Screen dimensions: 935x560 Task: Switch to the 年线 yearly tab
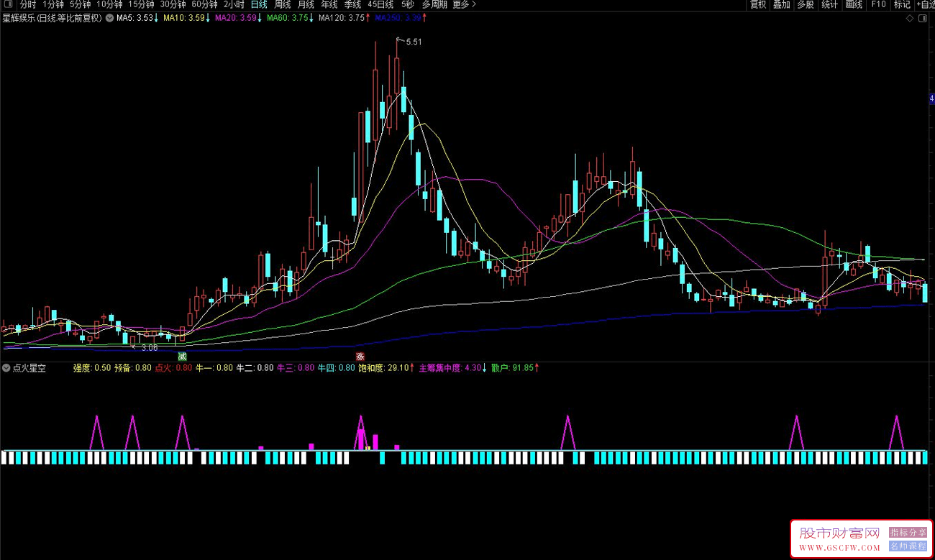(329, 4)
